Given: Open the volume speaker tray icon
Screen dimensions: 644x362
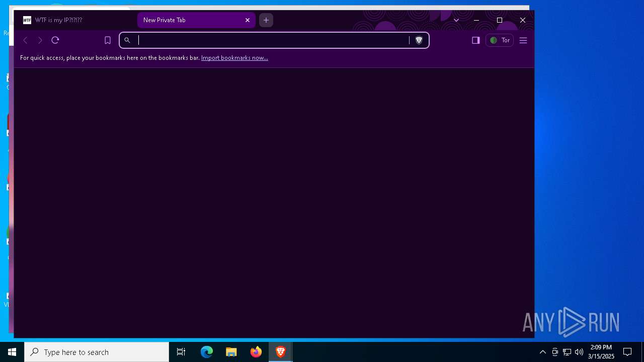Looking at the screenshot, I should click(579, 352).
